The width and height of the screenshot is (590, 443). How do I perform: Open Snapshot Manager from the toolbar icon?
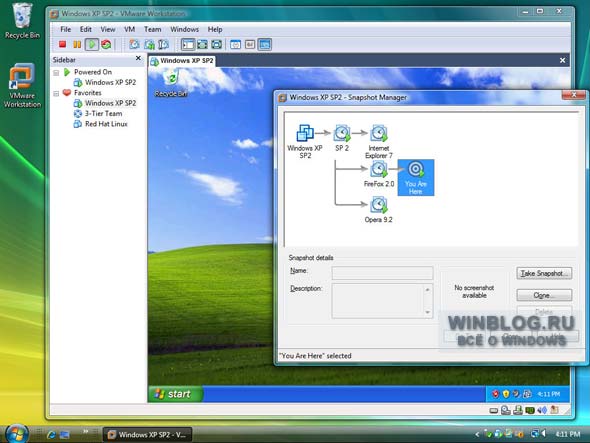pyautogui.click(x=163, y=44)
